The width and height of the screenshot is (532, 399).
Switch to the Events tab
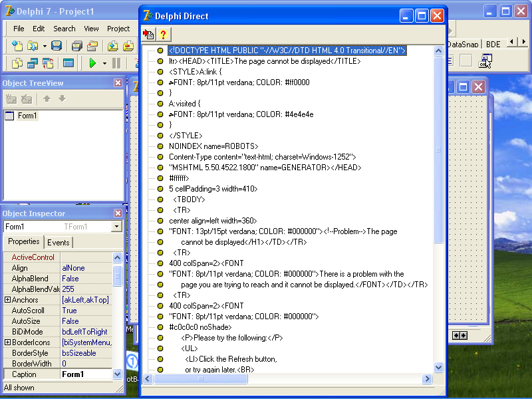click(59, 243)
